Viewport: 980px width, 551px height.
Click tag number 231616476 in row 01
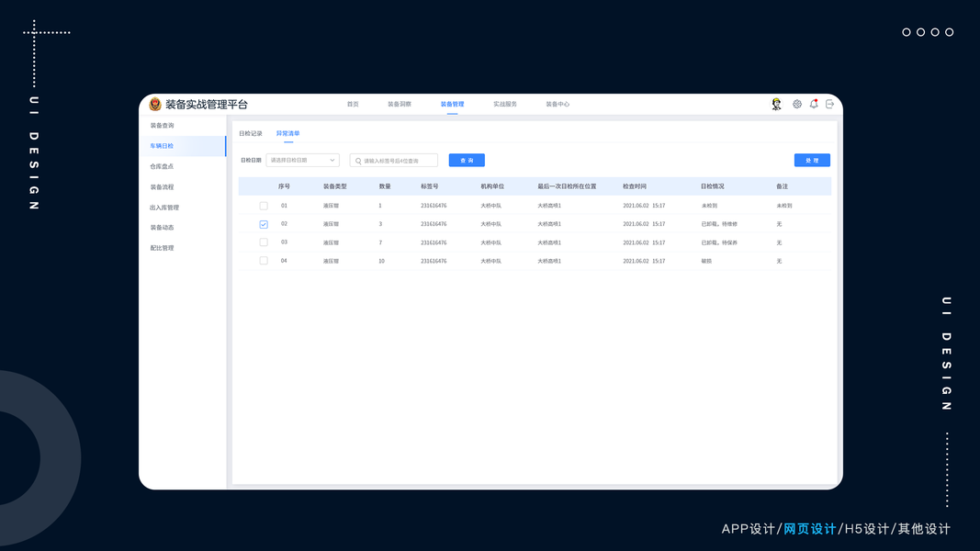point(434,206)
